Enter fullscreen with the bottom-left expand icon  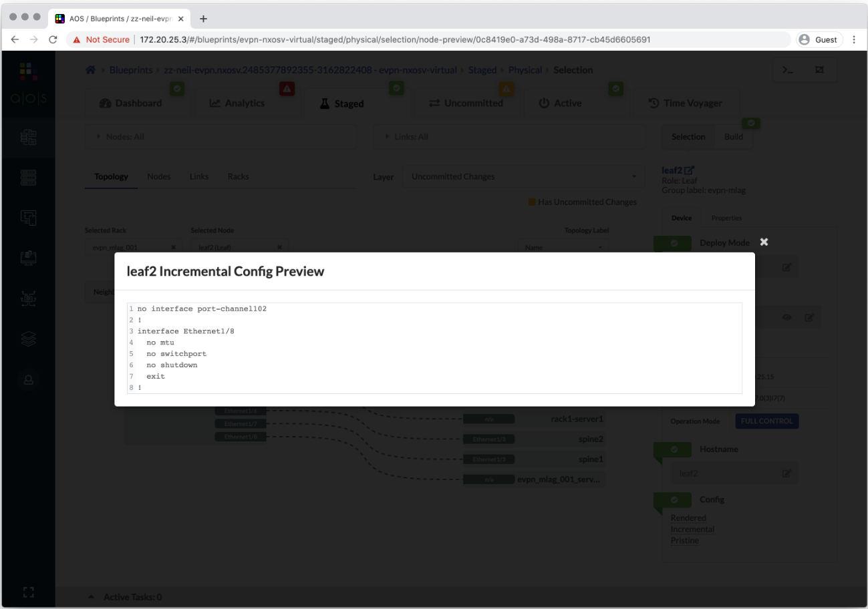pyautogui.click(x=28, y=592)
